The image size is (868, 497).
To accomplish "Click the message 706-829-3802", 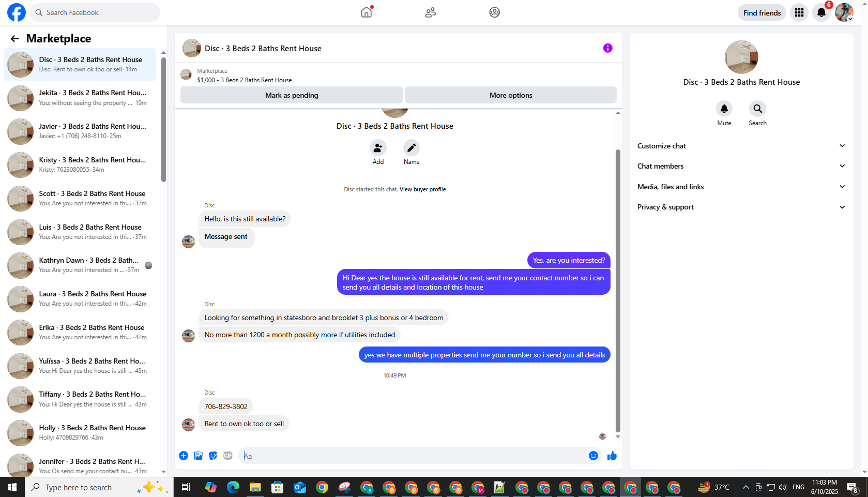I will 226,406.
